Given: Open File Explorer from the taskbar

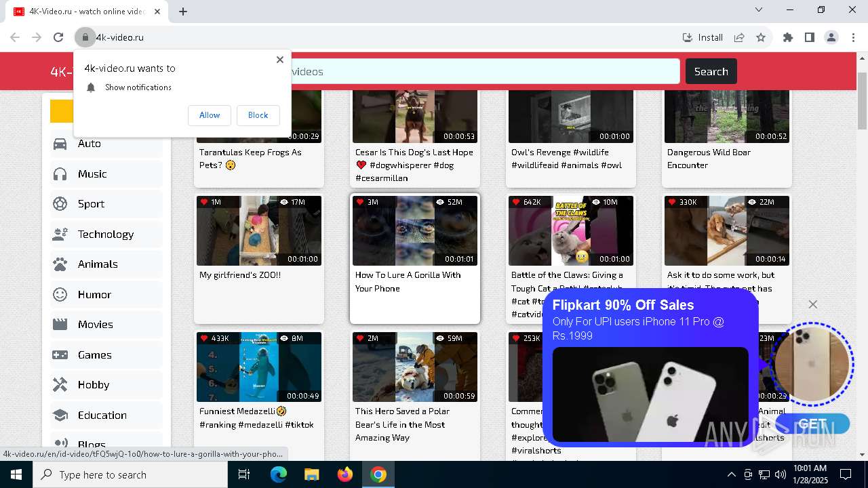Looking at the screenshot, I should click(312, 474).
